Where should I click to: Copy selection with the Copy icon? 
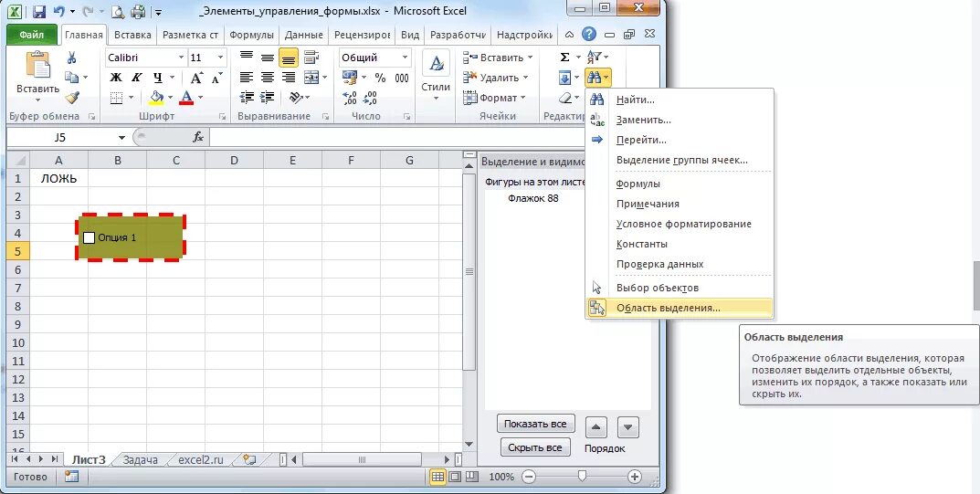click(72, 78)
